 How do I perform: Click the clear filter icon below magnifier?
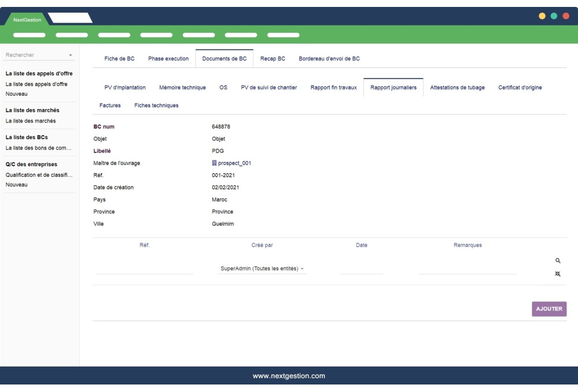pos(558,275)
